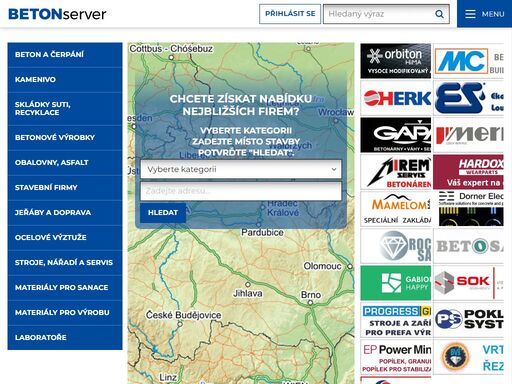Click Pardubice label on the map
The image size is (512, 384).
[x=262, y=233]
